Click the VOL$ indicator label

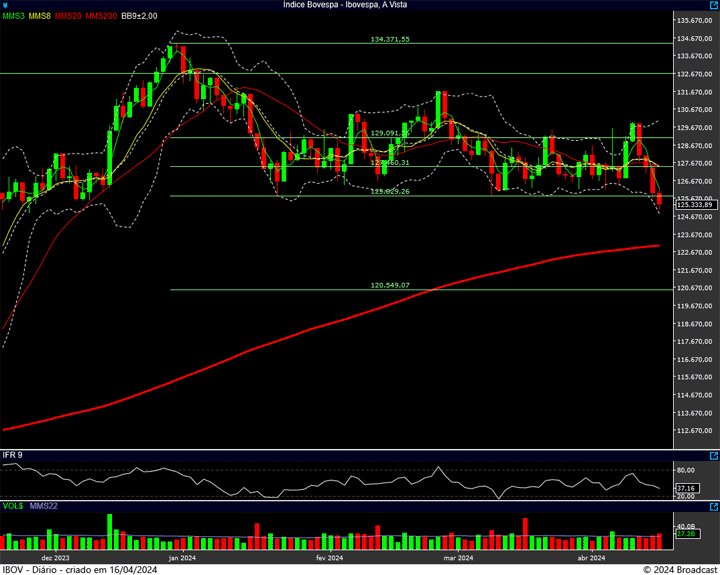[x=13, y=506]
